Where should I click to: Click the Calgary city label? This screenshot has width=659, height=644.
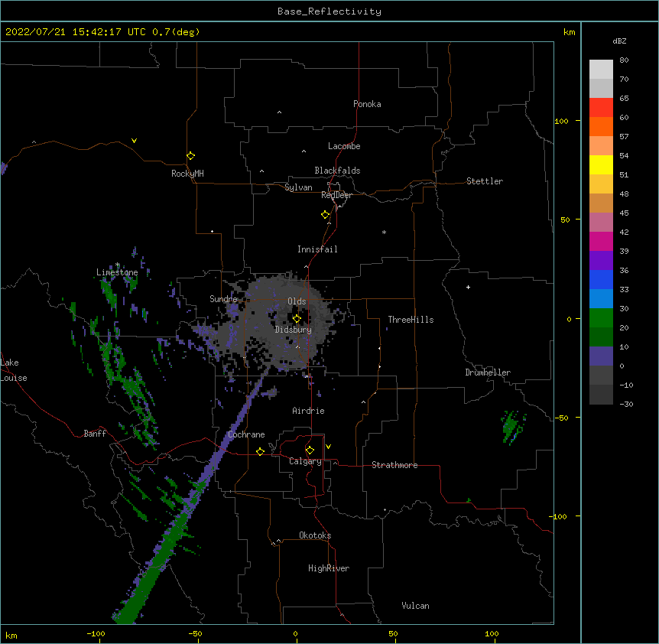coord(305,461)
